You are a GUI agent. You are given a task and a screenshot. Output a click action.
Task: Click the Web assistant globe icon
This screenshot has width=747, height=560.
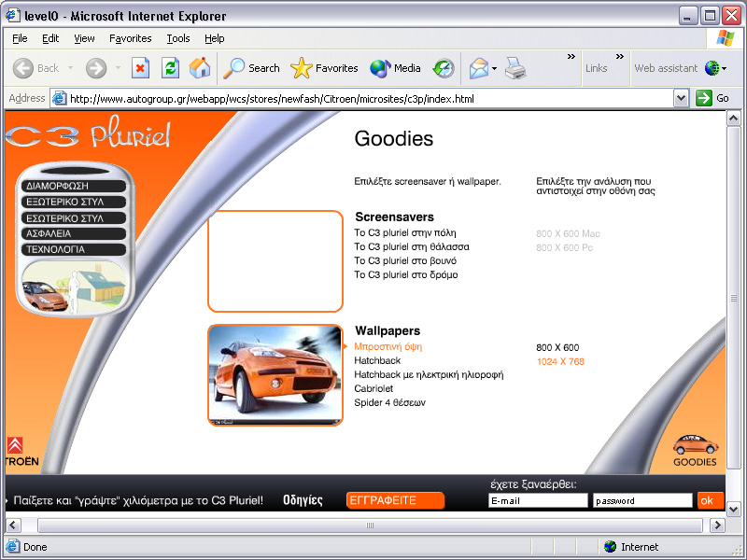pyautogui.click(x=712, y=68)
